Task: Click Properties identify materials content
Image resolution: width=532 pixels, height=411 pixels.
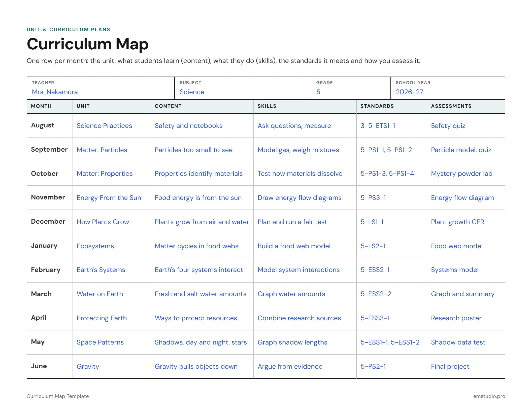Action: click(x=198, y=174)
